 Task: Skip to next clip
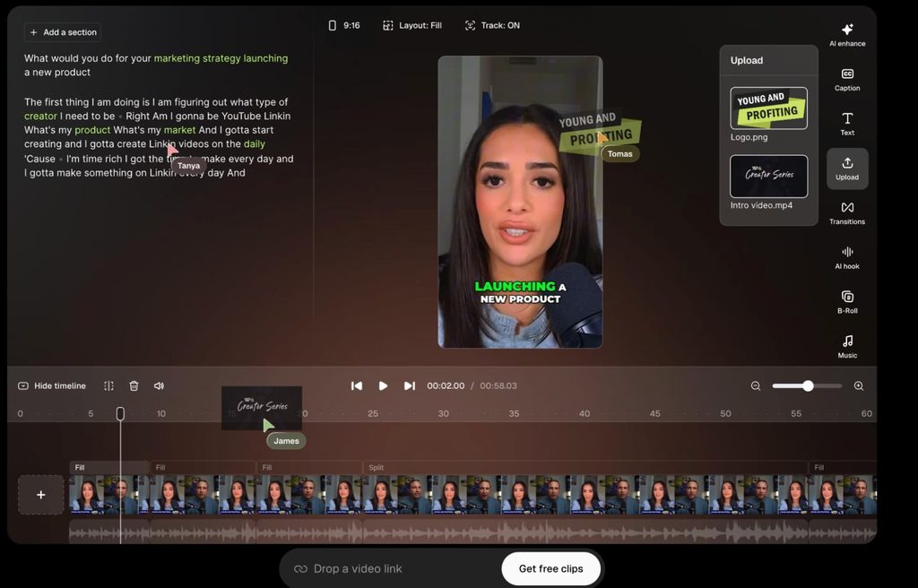pos(409,386)
